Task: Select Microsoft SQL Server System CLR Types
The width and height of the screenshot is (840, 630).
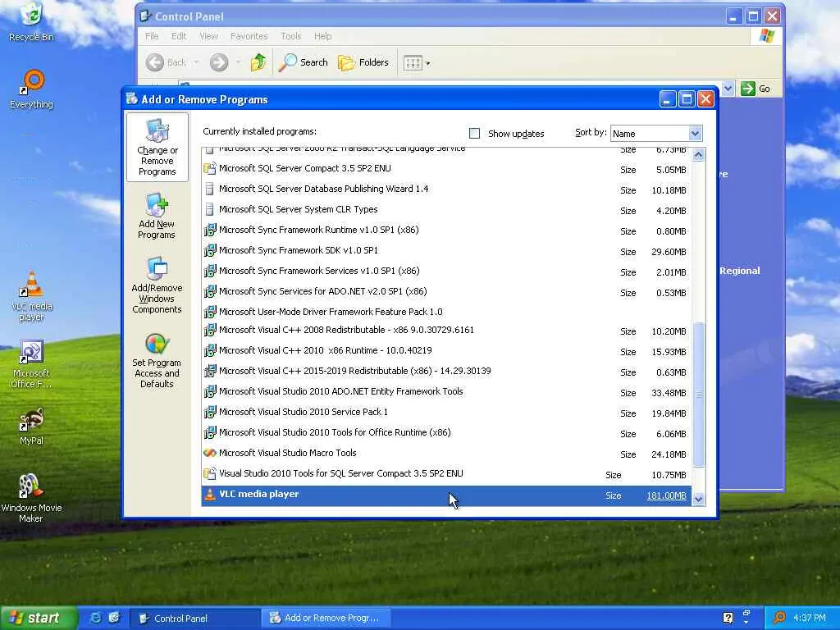Action: (x=446, y=210)
